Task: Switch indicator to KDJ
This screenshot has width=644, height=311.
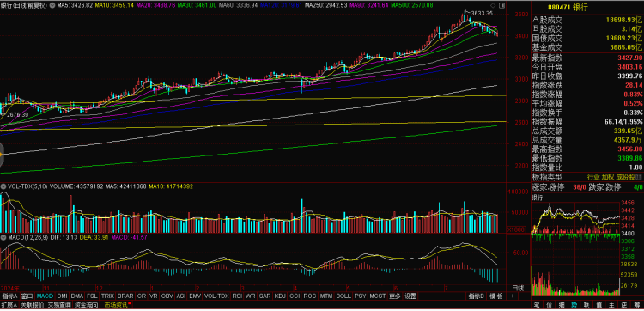Action: click(x=280, y=296)
